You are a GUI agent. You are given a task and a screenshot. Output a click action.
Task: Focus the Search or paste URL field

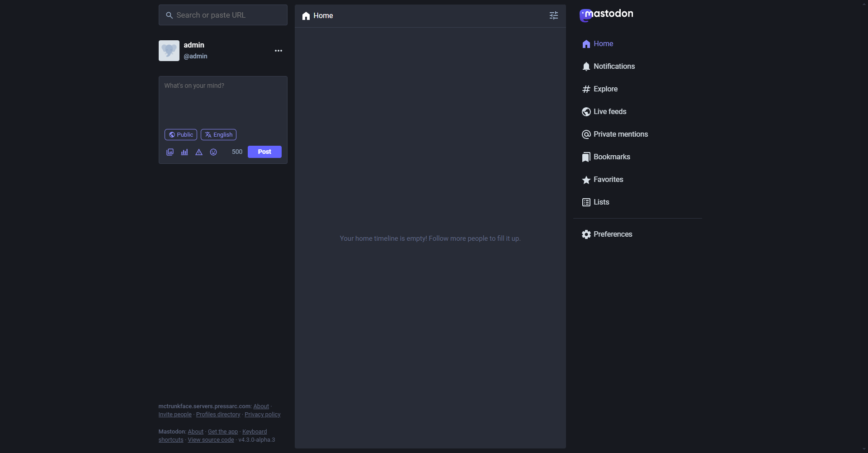pyautogui.click(x=223, y=15)
